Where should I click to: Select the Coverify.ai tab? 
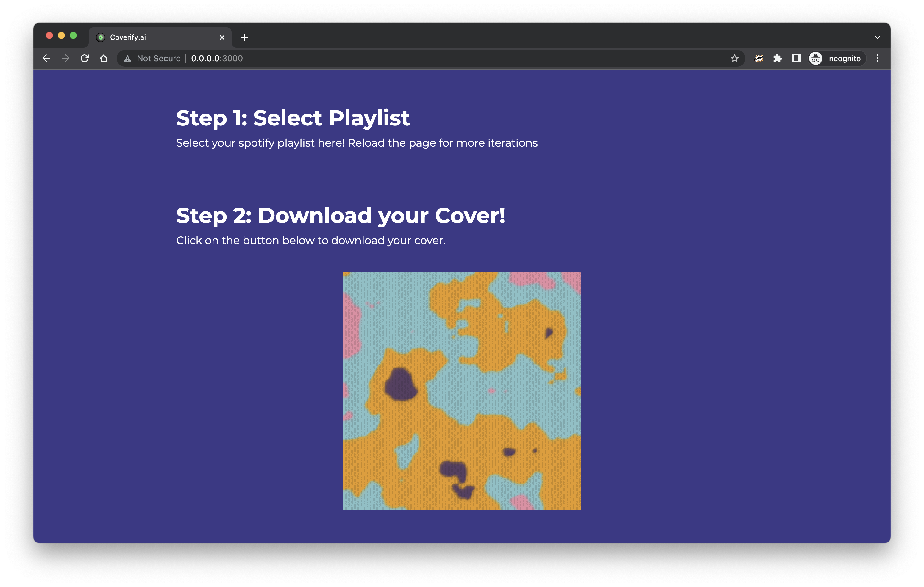(154, 37)
